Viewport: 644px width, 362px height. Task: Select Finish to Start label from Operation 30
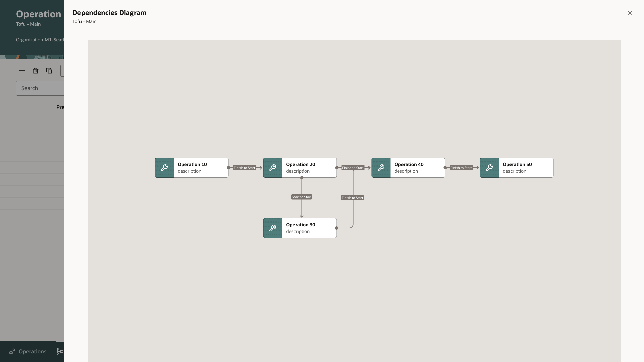pyautogui.click(x=353, y=198)
